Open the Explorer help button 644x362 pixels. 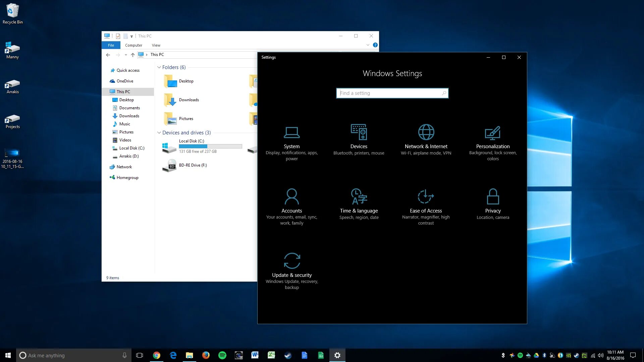[x=375, y=45]
